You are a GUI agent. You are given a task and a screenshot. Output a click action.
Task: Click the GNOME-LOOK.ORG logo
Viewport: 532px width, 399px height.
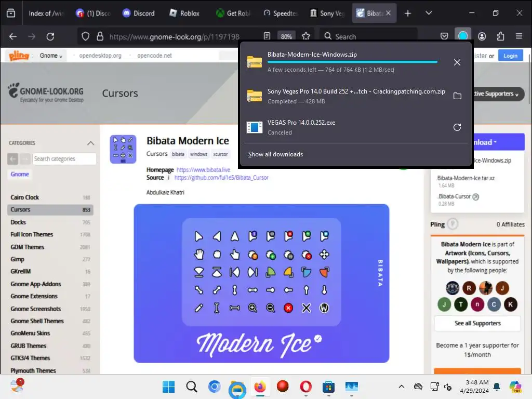coord(46,92)
